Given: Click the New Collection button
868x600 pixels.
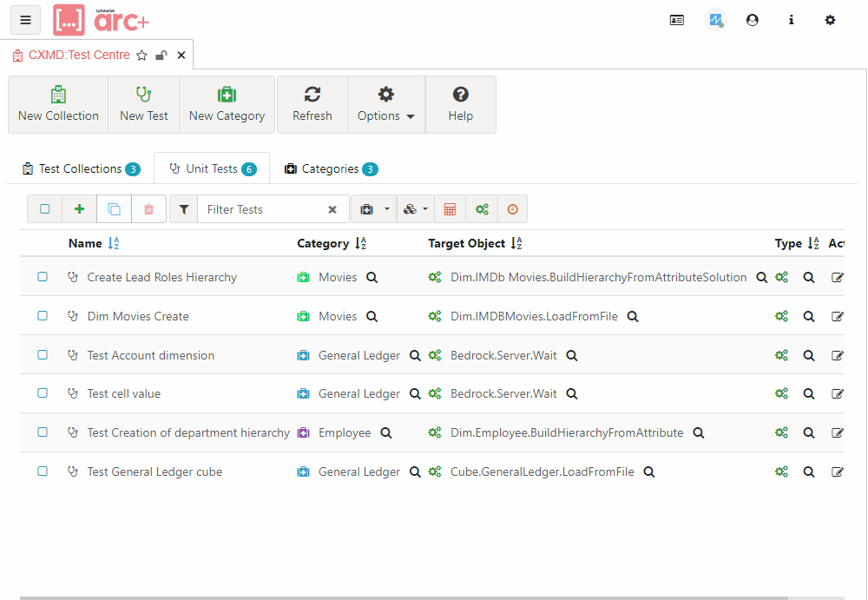Looking at the screenshot, I should coord(58,104).
